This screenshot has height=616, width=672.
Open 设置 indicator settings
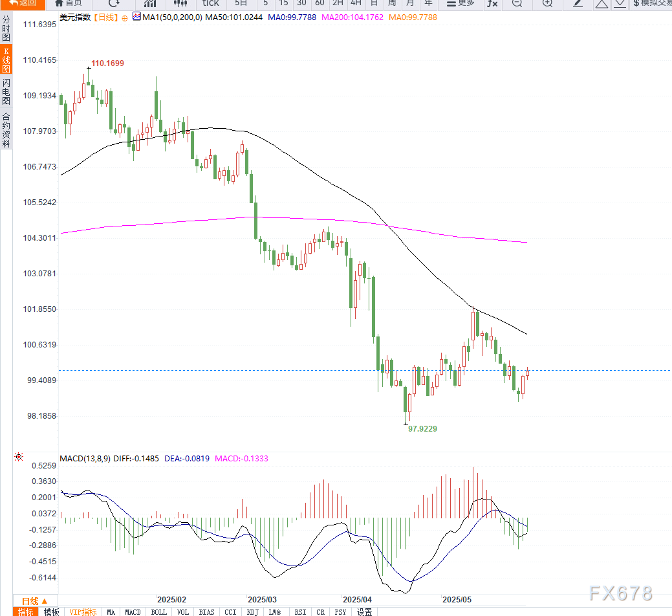click(x=364, y=611)
